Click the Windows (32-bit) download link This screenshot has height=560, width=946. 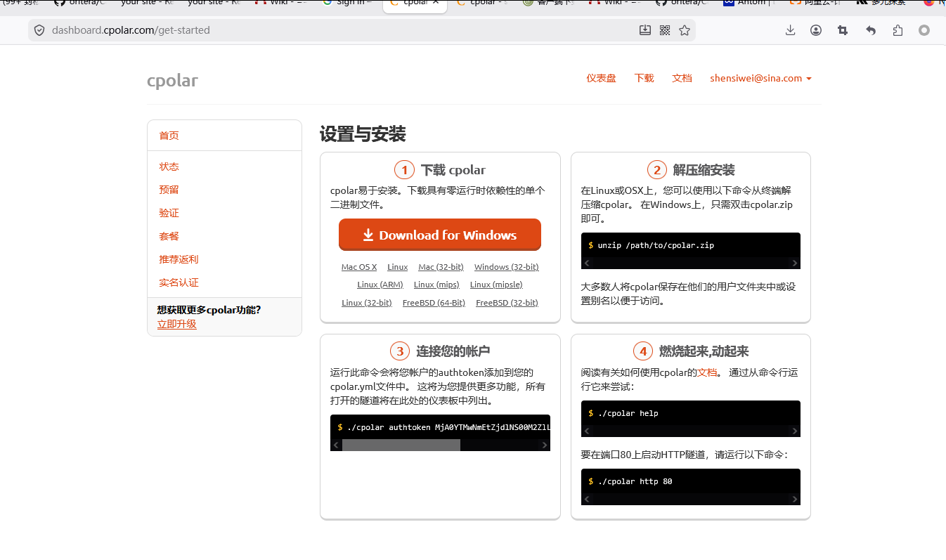pos(506,267)
